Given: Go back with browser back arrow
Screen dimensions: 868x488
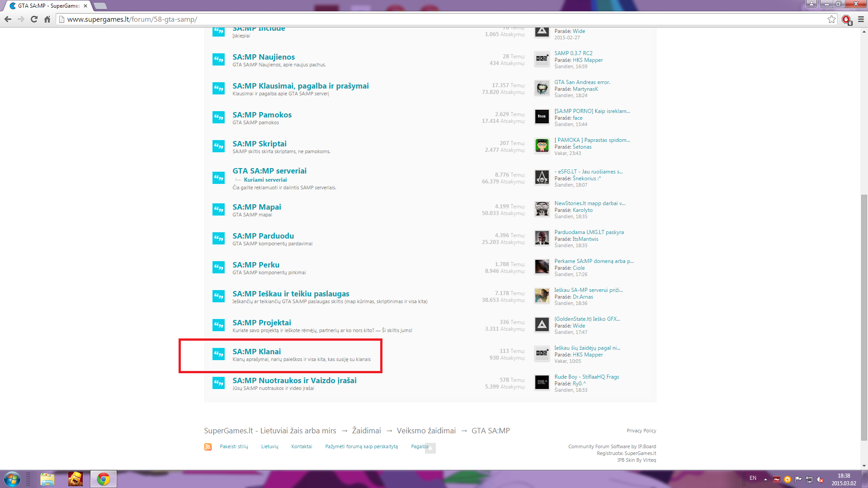Looking at the screenshot, I should point(8,19).
